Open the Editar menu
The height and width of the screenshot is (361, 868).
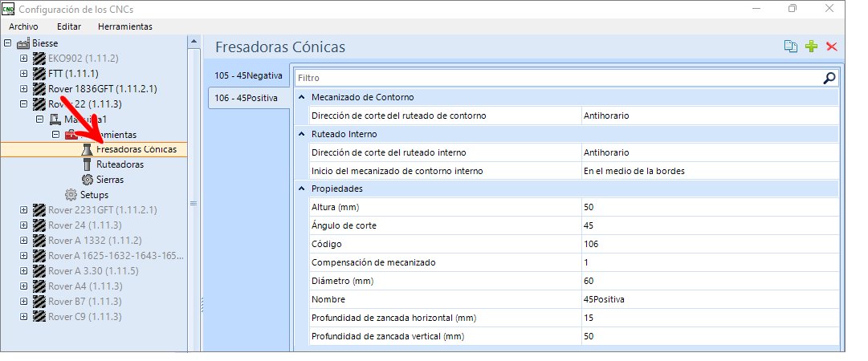pos(69,26)
